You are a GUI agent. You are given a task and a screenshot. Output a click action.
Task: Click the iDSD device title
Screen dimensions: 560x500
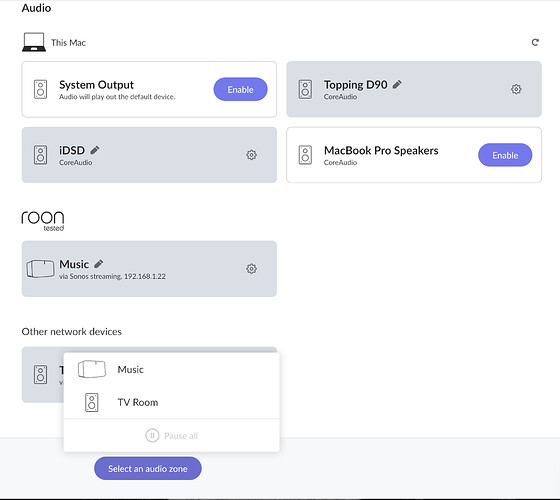[72, 150]
